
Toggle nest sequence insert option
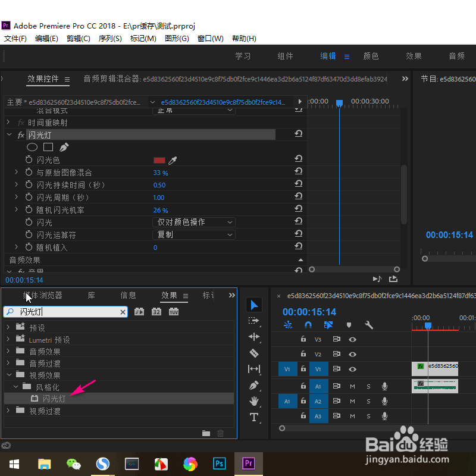pos(288,325)
